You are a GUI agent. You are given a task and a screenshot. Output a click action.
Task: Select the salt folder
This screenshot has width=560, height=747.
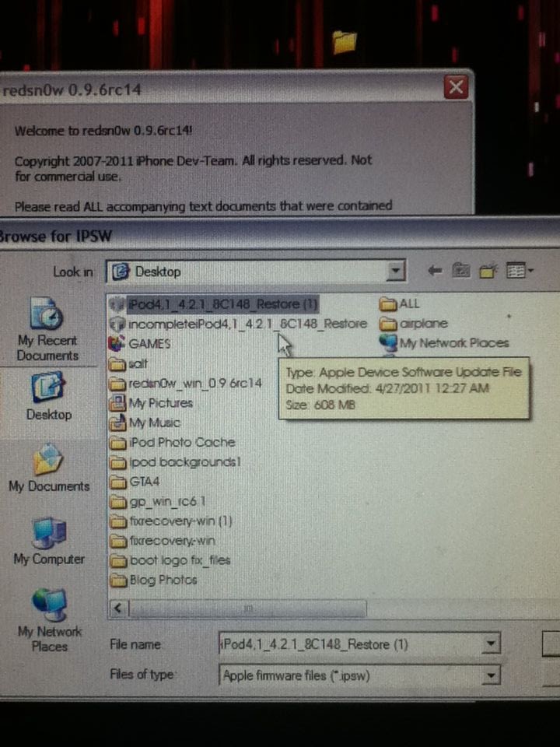[x=128, y=364]
